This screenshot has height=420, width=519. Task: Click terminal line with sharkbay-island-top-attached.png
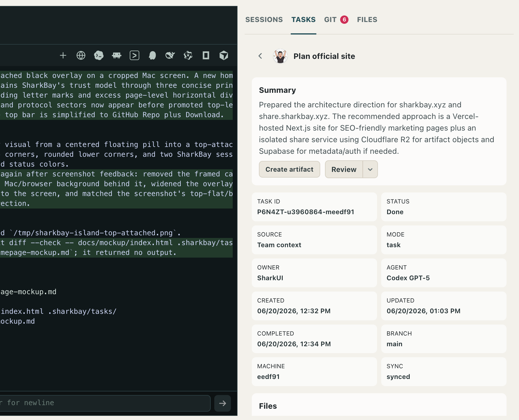pos(90,233)
